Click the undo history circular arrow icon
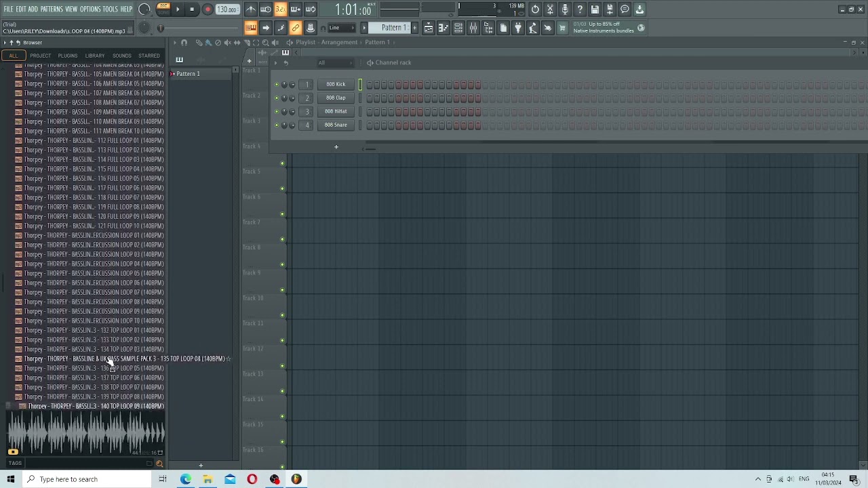 535,9
